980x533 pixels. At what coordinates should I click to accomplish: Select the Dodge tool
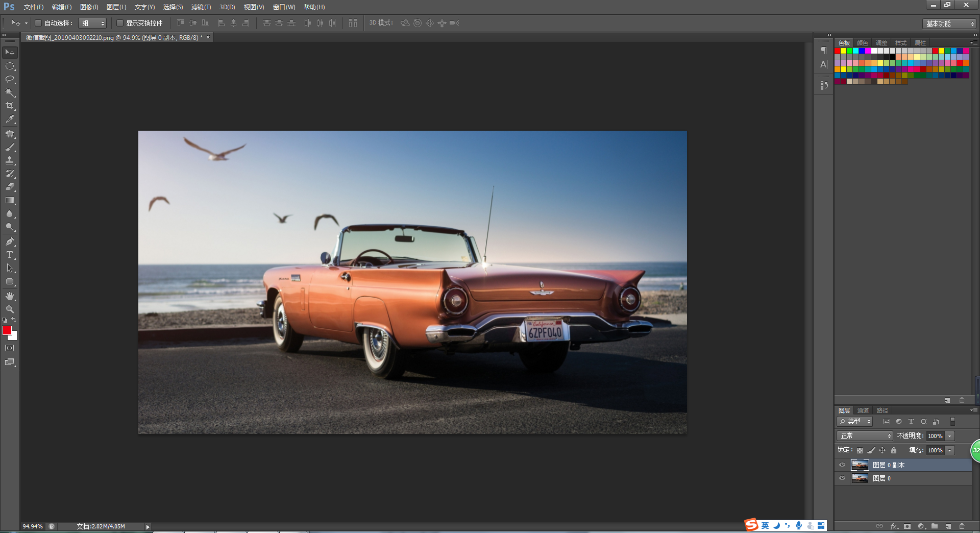10,227
